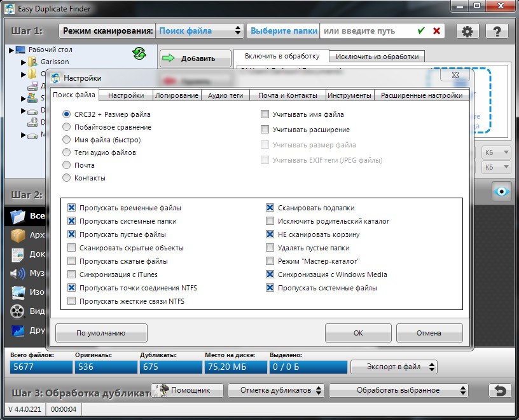This screenshot has height=420, width=519.
Task: Tick the 'Удалять пустые папки' checkbox
Action: point(270,248)
